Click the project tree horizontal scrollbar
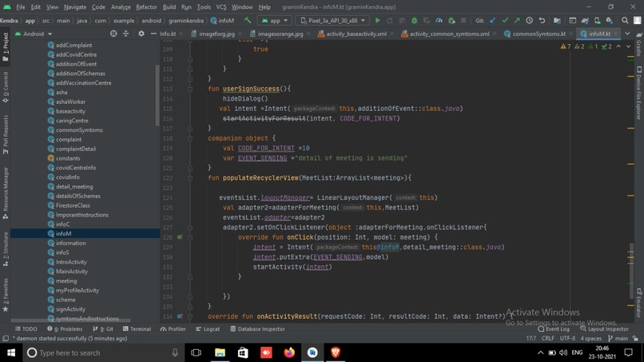644x362 pixels. point(70,320)
